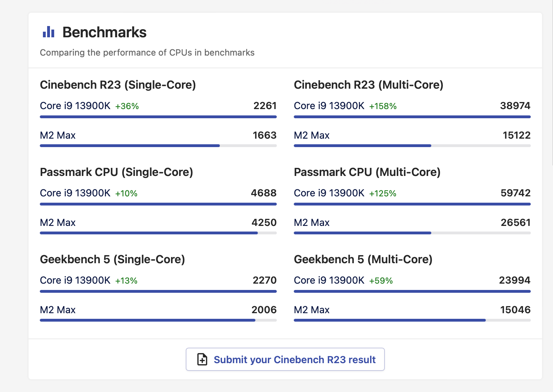Screen dimensions: 553x392
Task: Click the document-plus icon on Submit button
Action: (x=202, y=359)
